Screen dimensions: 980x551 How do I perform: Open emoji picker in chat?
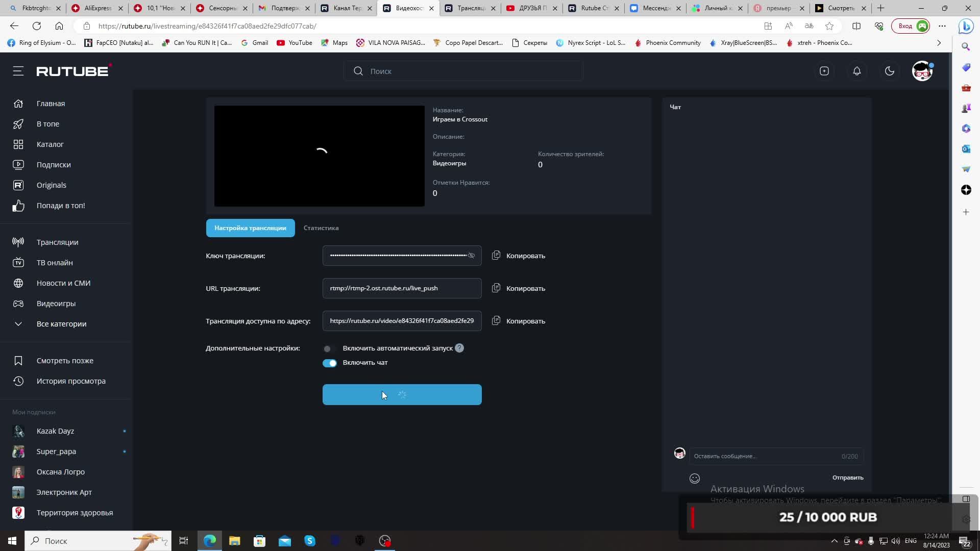(695, 478)
